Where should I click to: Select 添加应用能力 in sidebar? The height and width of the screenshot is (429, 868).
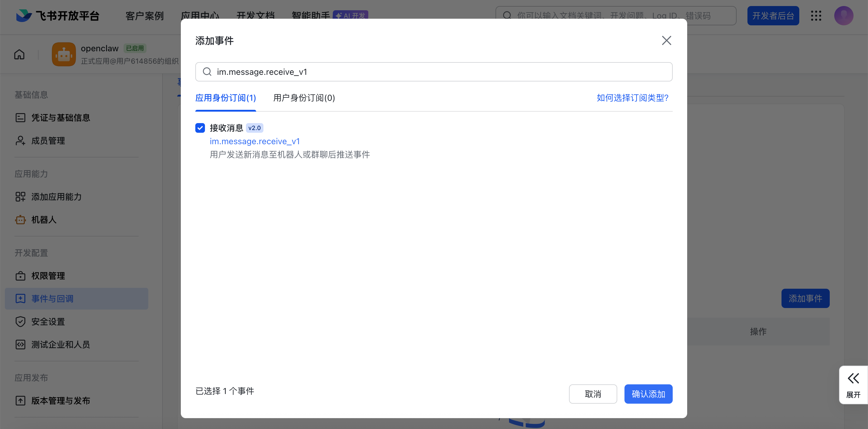[x=56, y=197]
